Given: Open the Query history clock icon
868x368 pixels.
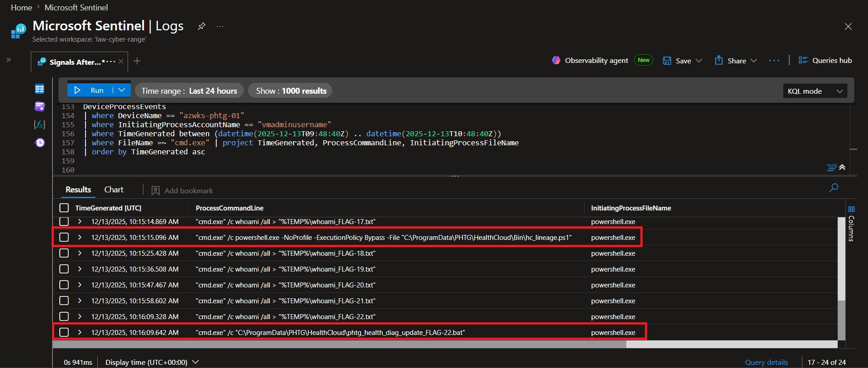Looking at the screenshot, I should click(40, 143).
